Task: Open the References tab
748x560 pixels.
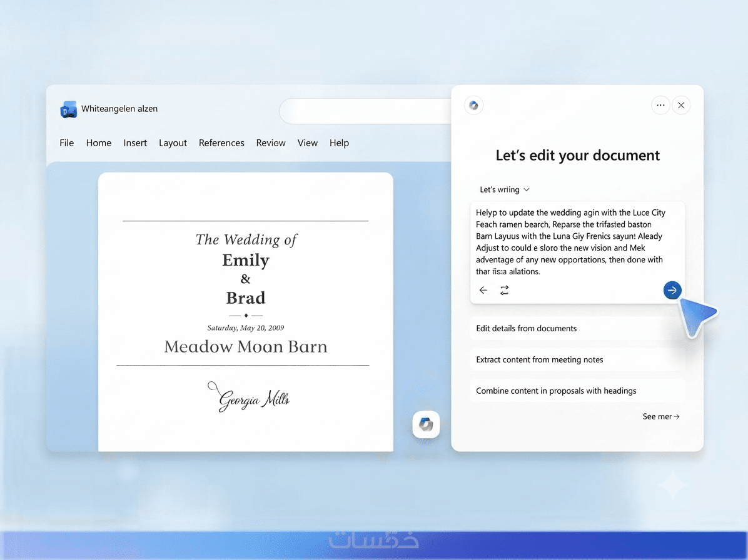Action: 221,143
